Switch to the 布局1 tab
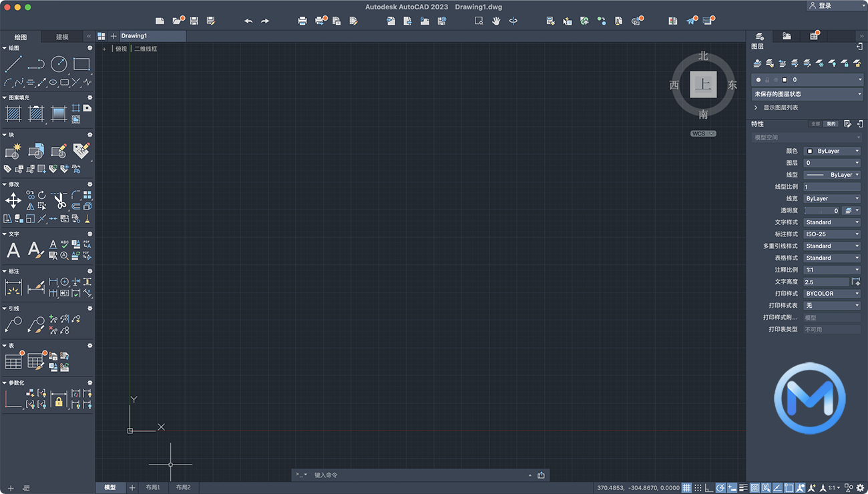Image resolution: width=868 pixels, height=494 pixels. tap(153, 488)
